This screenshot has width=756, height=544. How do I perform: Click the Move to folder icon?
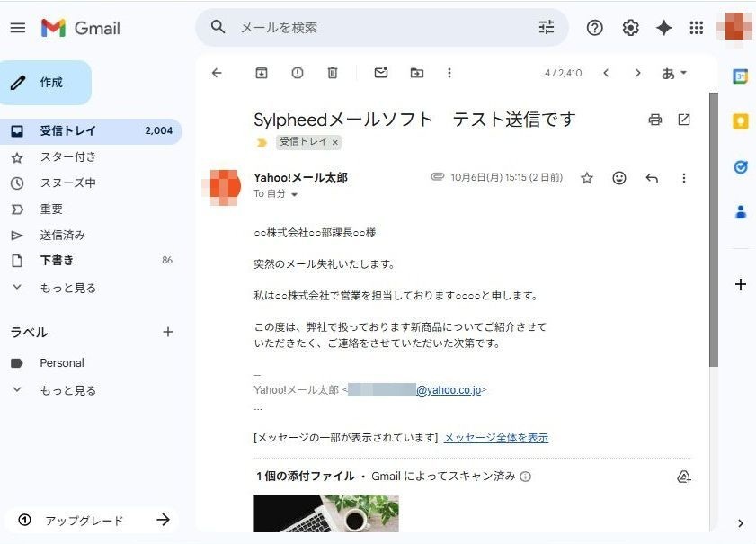click(x=416, y=73)
